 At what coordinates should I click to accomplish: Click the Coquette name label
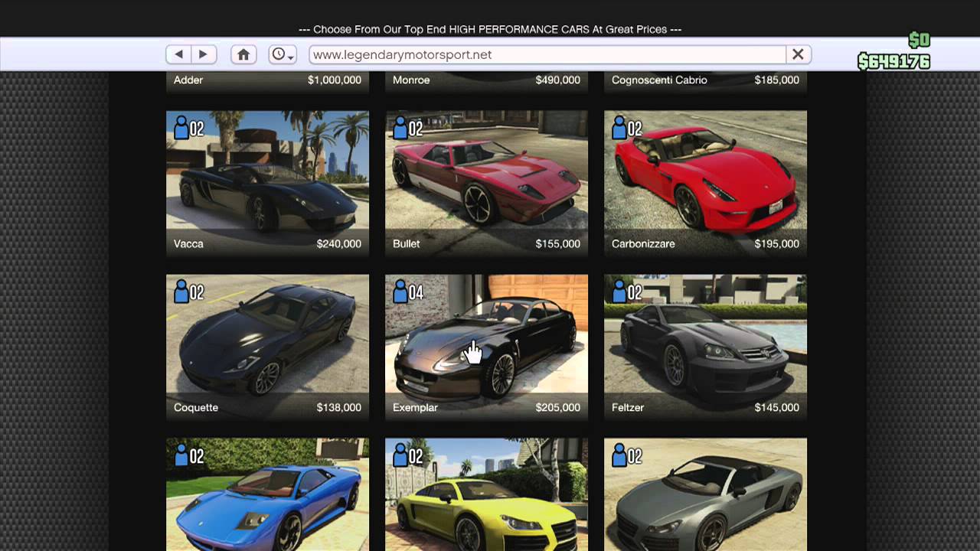[x=196, y=408]
